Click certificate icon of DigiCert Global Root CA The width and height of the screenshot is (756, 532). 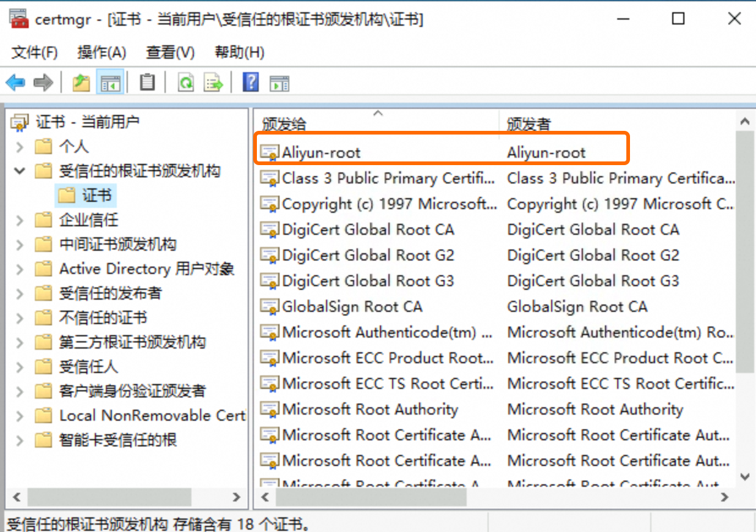270,230
